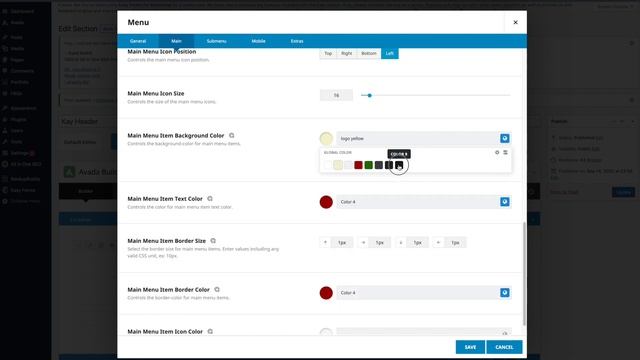Open global color palette settings gear

[497, 153]
